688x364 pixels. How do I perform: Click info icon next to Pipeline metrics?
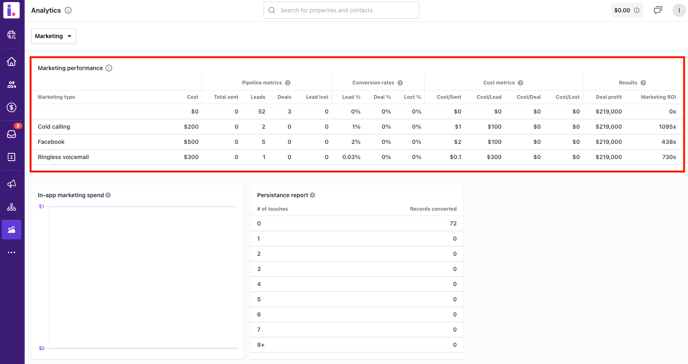(x=288, y=83)
